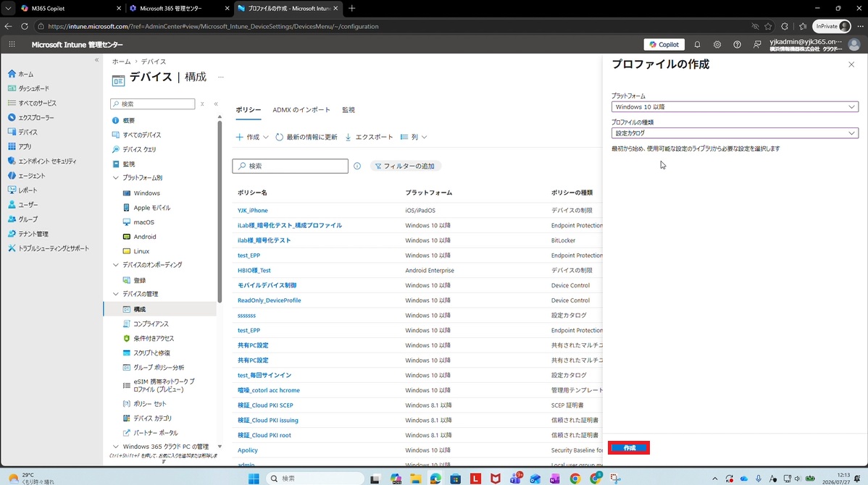Select デバイス クエリ in device menu
The width and height of the screenshot is (868, 485).
[134, 149]
